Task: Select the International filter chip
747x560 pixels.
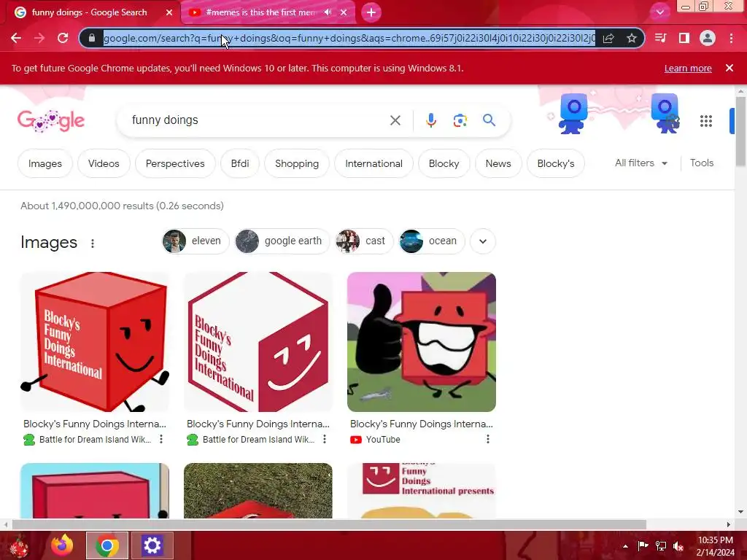Action: click(373, 163)
